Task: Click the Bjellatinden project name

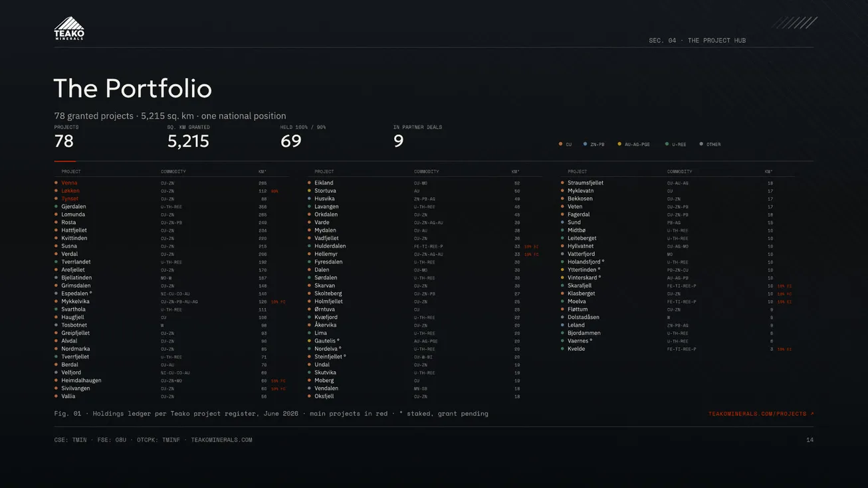Action: 76,278
